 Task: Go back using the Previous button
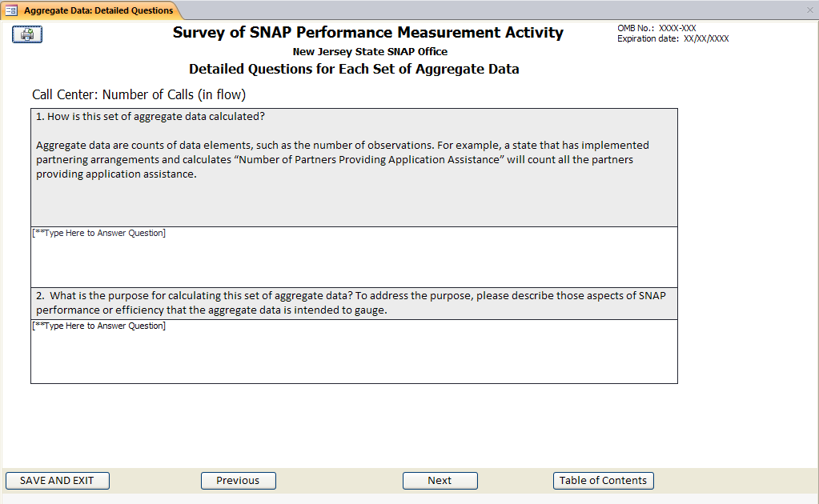point(238,481)
